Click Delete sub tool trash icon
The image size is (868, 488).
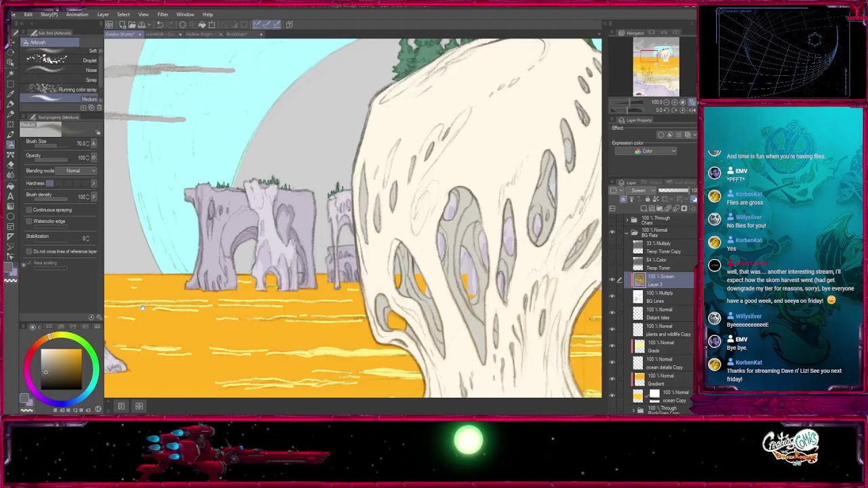click(x=99, y=107)
